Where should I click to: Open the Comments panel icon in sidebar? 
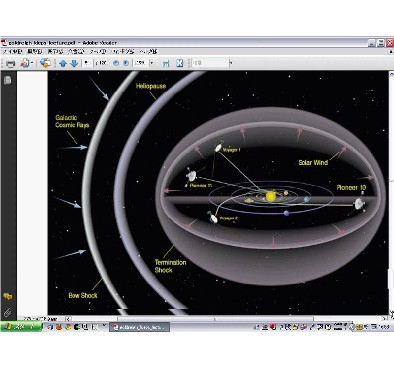pyautogui.click(x=7, y=296)
